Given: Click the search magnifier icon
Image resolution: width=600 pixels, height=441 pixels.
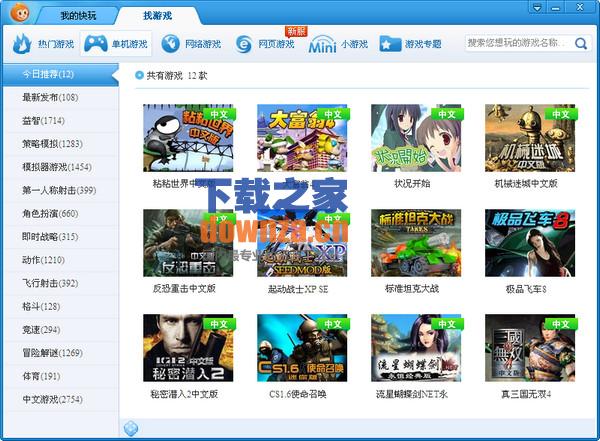Looking at the screenshot, I should (580, 44).
